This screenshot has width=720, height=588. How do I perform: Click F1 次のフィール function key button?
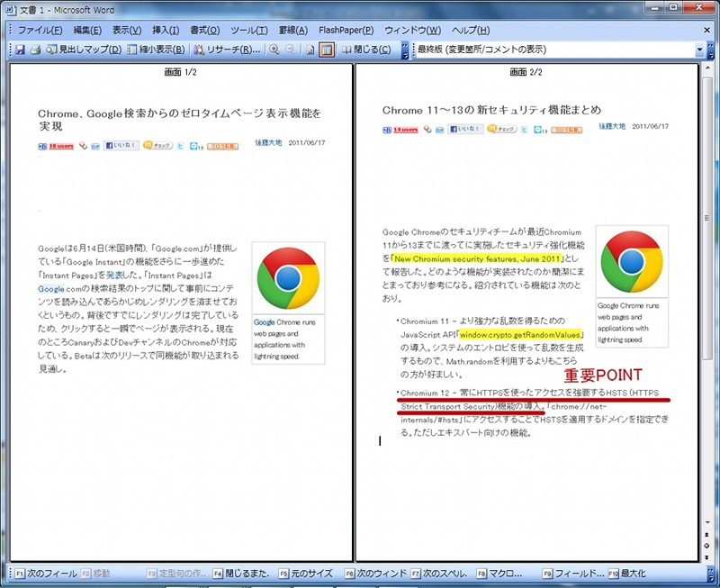pyautogui.click(x=46, y=574)
